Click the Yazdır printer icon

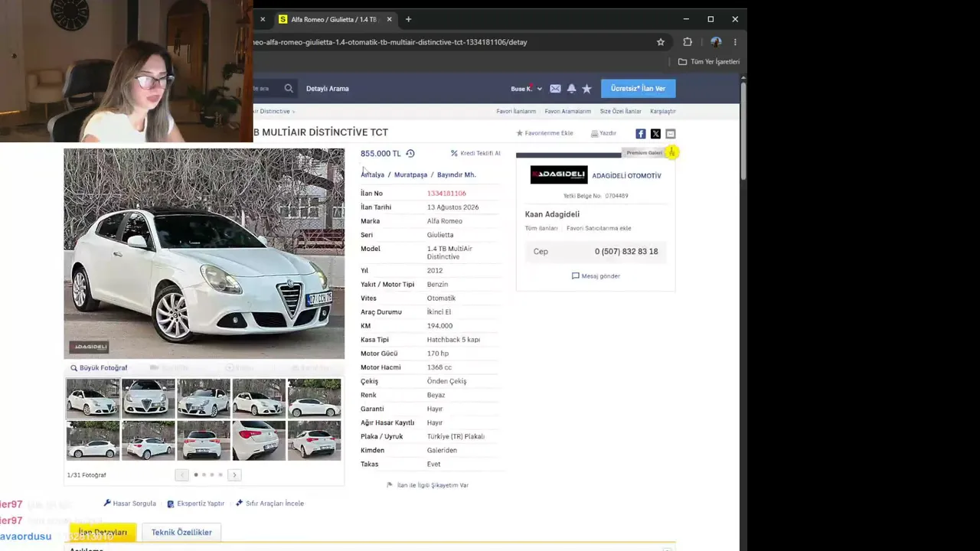(x=594, y=133)
